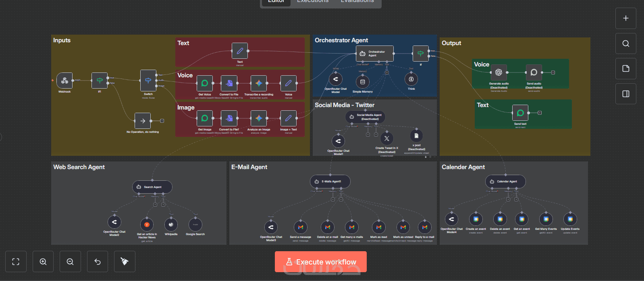644x281 pixels.
Task: Open the Send audio node
Action: (534, 72)
